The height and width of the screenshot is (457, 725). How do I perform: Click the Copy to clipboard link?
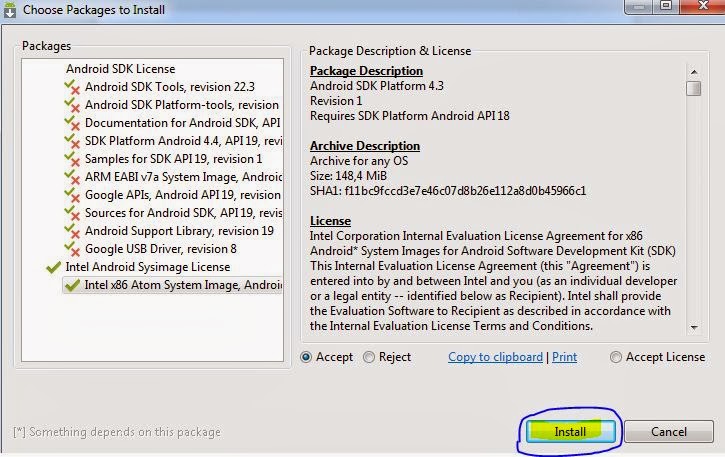495,357
